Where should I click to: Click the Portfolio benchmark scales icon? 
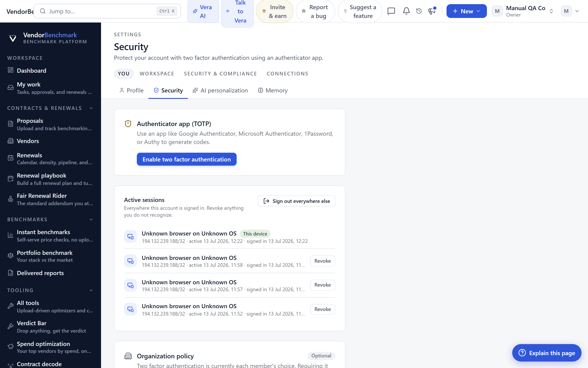click(10, 256)
